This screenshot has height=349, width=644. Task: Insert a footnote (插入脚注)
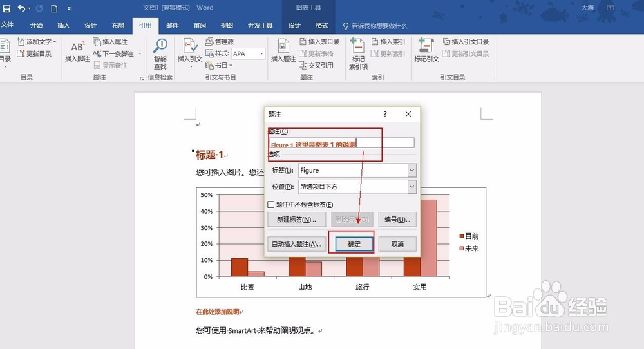point(77,52)
